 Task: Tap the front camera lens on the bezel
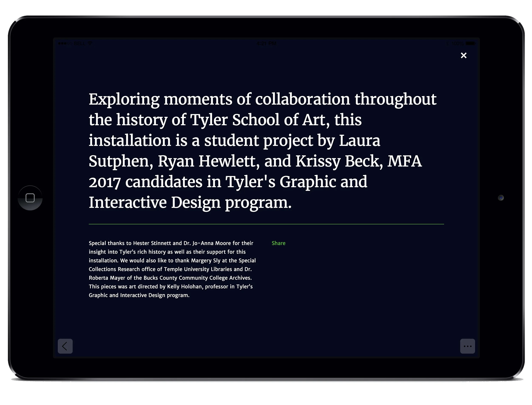(501, 198)
